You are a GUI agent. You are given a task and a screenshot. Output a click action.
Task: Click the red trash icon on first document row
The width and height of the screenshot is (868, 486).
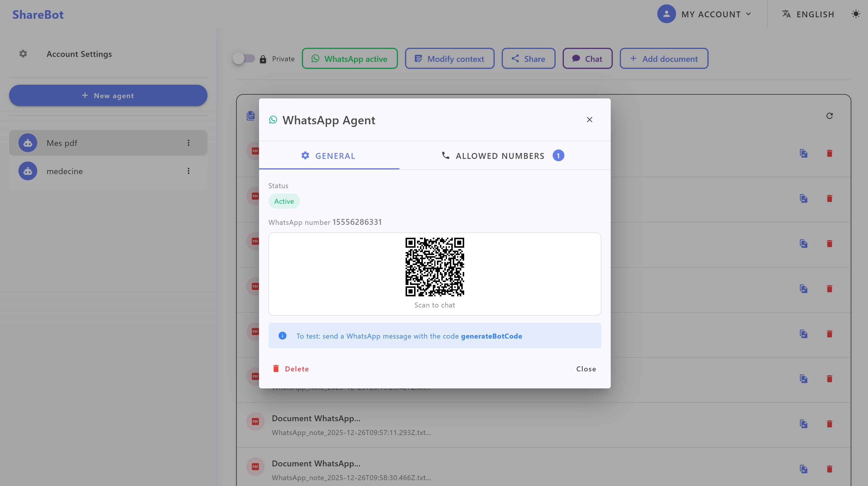click(x=829, y=154)
